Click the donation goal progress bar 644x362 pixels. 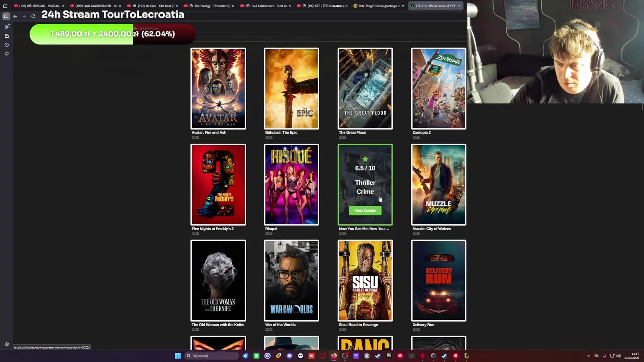pyautogui.click(x=113, y=34)
